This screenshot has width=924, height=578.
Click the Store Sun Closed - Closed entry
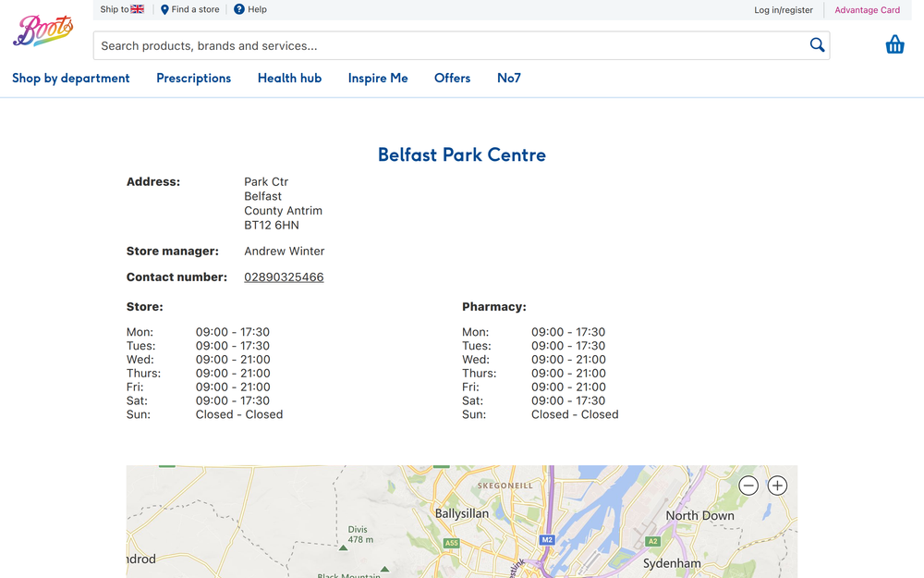239,414
